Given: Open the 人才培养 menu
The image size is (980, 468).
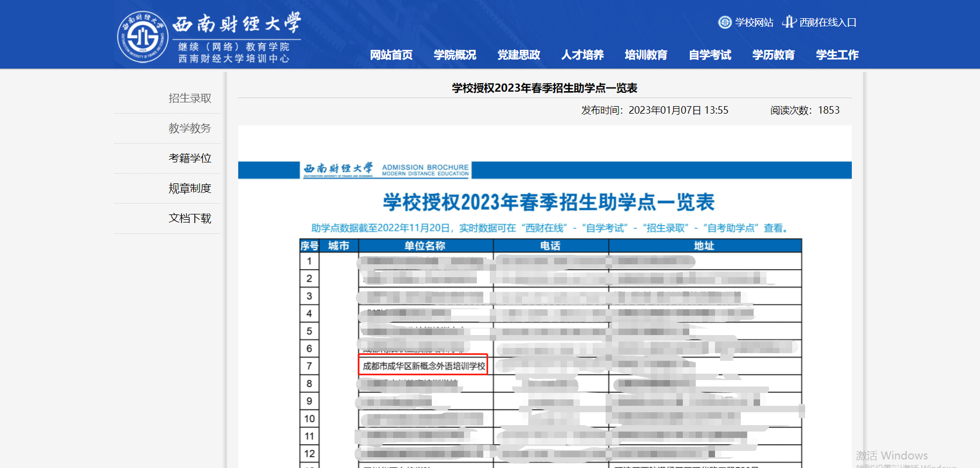Looking at the screenshot, I should (x=583, y=55).
